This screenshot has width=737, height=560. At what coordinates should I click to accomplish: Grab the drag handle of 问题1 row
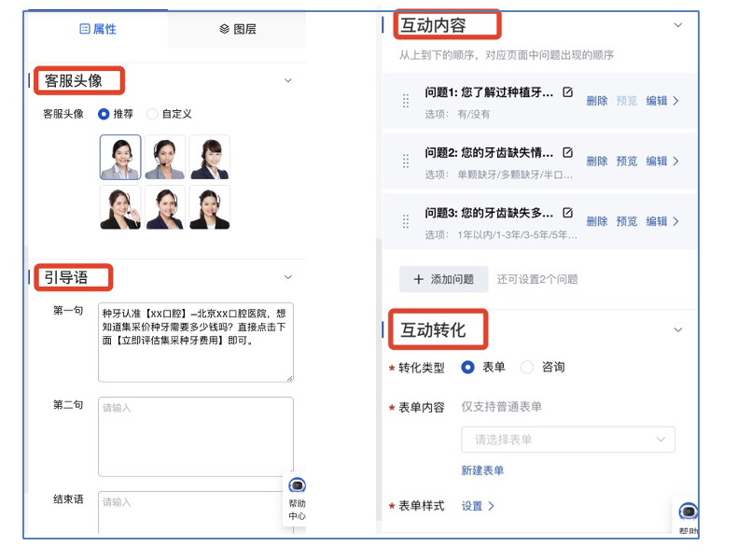coord(405,101)
